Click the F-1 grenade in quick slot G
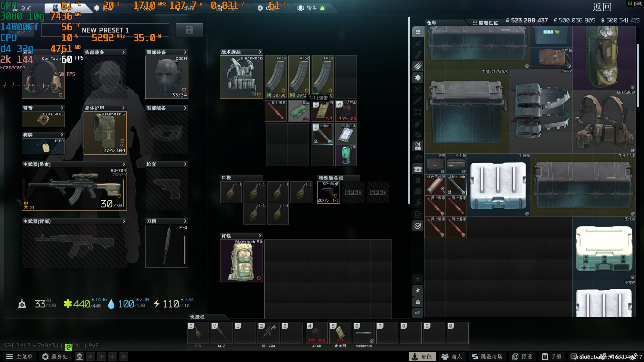 [x=198, y=333]
